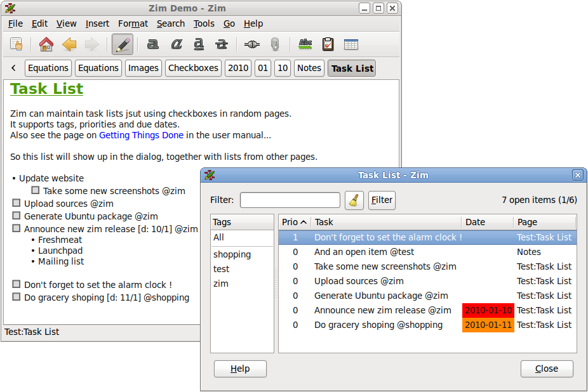Click the Filter button in dialog
The width and height of the screenshot is (588, 392).
[x=382, y=200]
